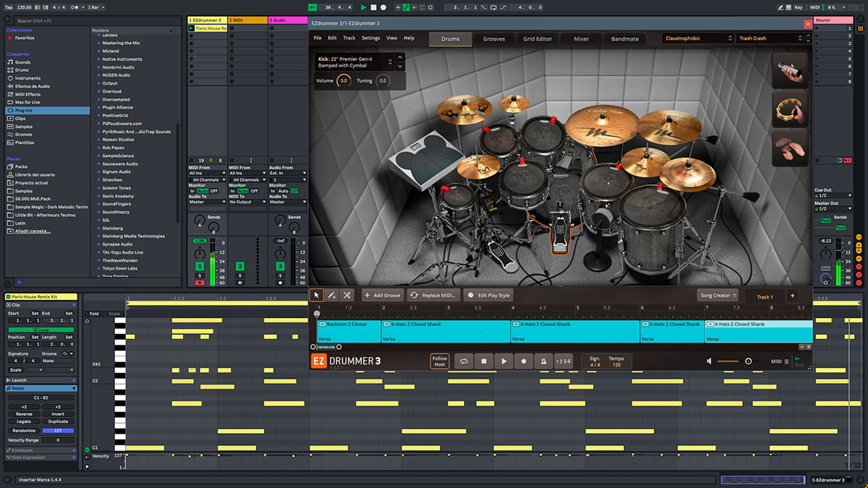Open the Claustrophobic kit preset dropdown

(698, 38)
